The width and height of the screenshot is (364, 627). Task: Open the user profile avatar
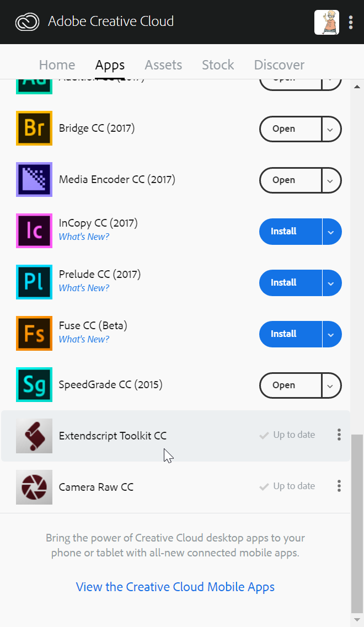click(x=326, y=22)
